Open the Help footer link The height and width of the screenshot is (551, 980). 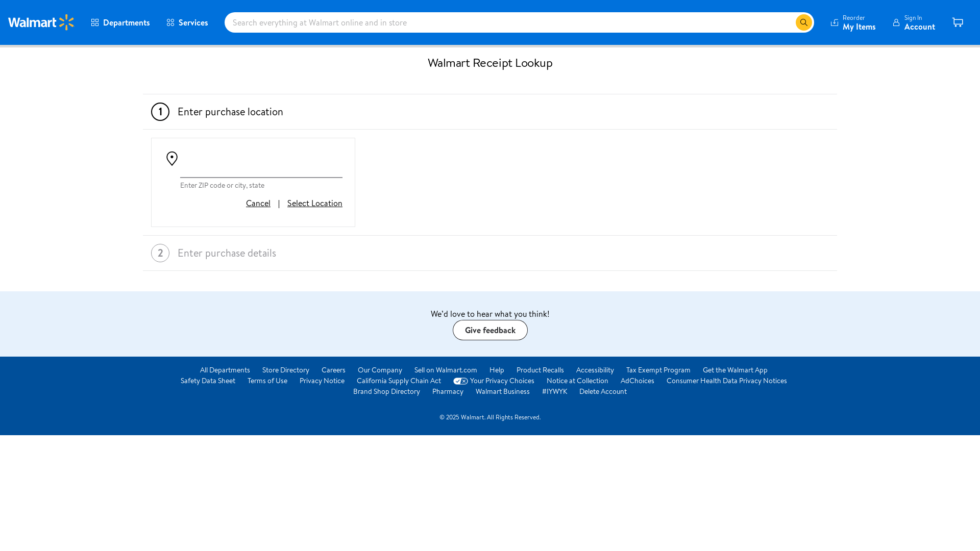coord(497,370)
